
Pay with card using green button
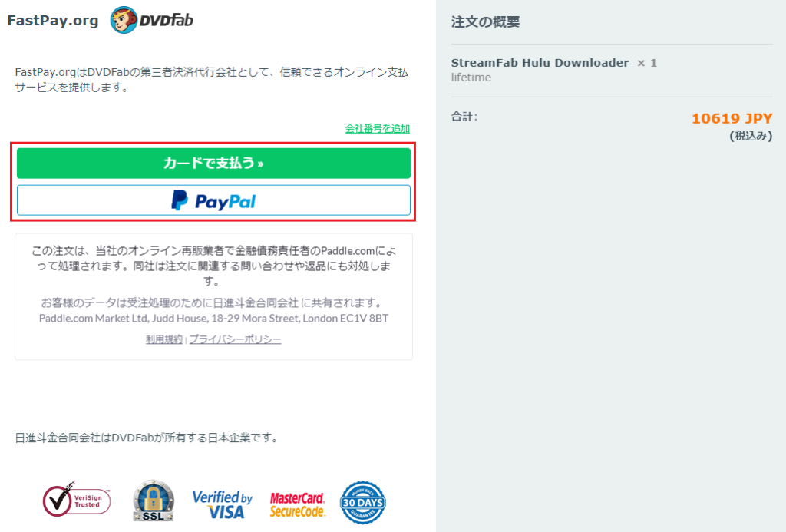coord(213,163)
